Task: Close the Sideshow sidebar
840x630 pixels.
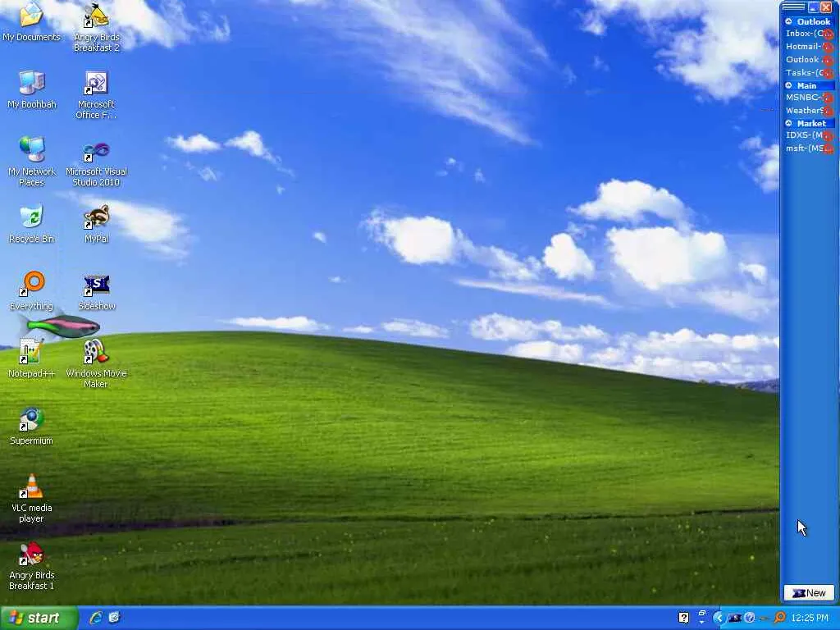Action: pos(826,7)
